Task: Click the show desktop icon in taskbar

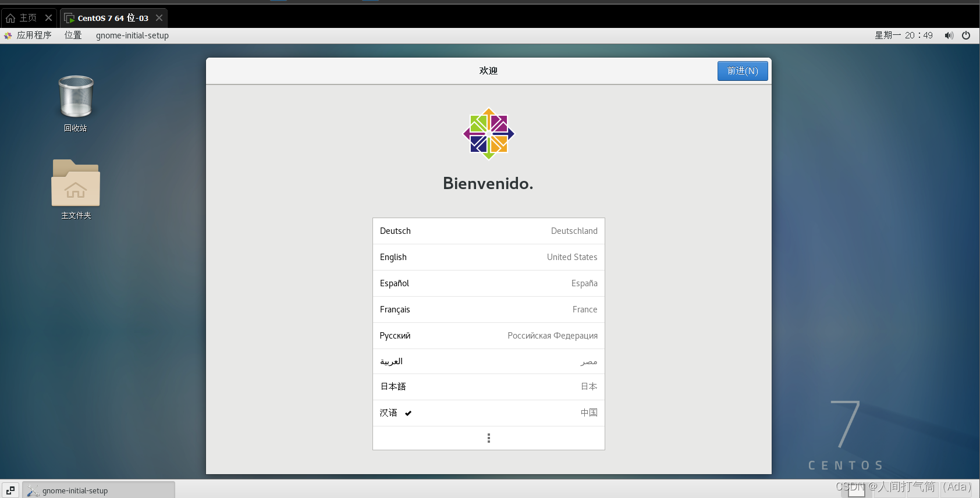Action: pyautogui.click(x=10, y=490)
